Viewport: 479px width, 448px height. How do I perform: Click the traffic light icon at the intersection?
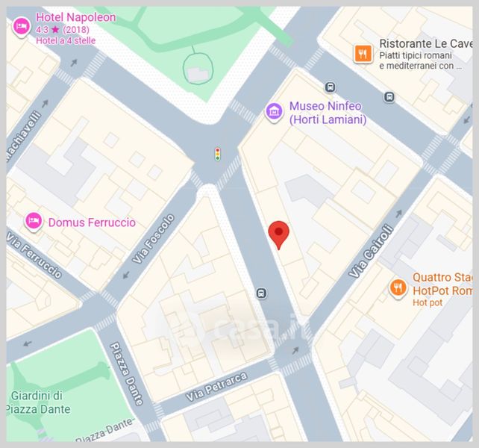[217, 154]
